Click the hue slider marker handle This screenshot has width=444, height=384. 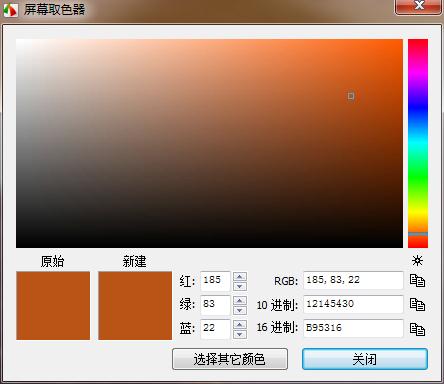tap(418, 234)
